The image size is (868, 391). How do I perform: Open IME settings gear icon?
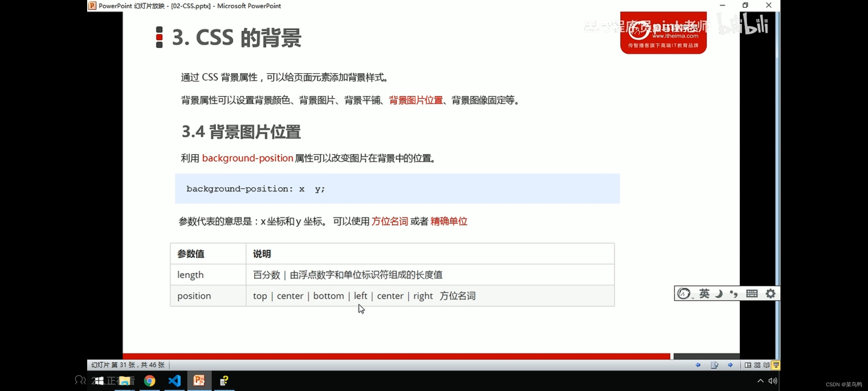770,293
